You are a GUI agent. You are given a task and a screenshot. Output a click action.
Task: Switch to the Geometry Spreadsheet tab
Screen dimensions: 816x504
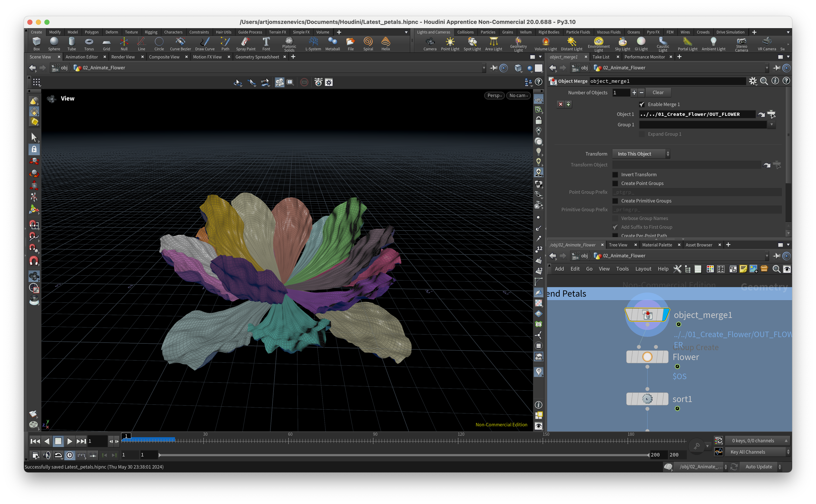click(257, 57)
